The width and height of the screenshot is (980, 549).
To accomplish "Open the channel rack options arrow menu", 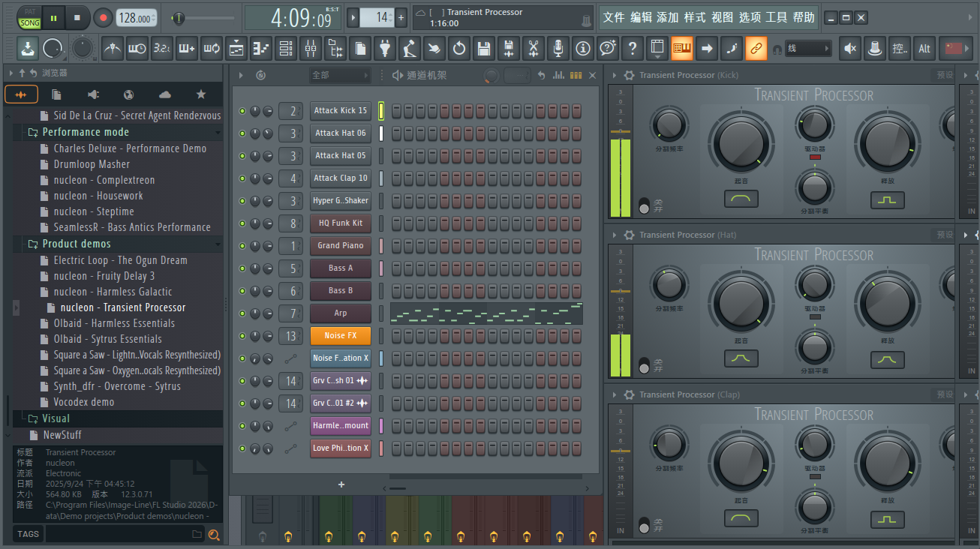I will 241,75.
